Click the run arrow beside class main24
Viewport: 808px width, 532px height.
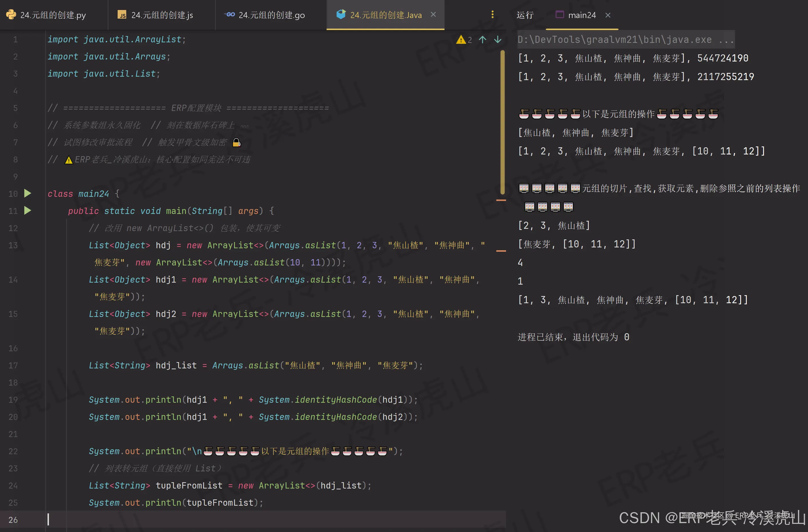click(x=27, y=193)
